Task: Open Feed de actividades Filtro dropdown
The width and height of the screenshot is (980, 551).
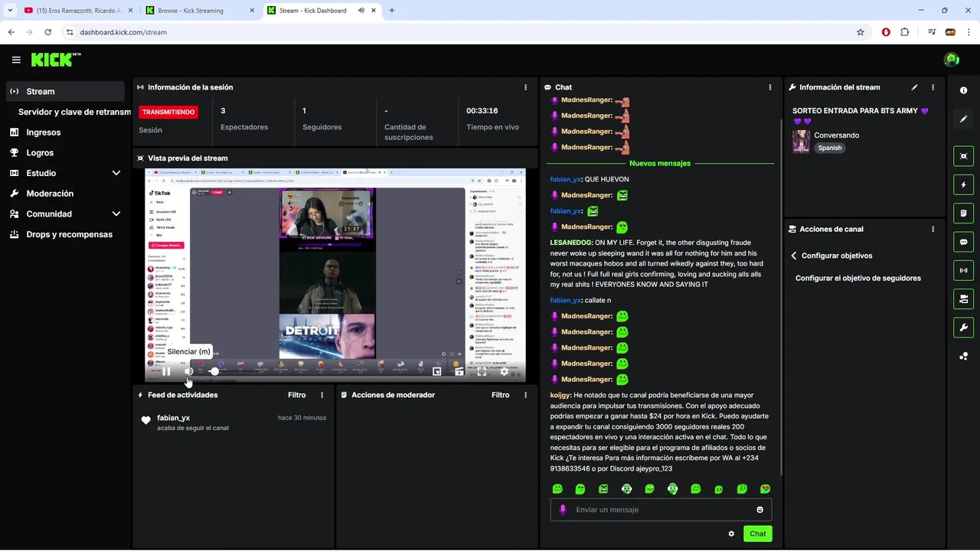Action: click(x=296, y=395)
